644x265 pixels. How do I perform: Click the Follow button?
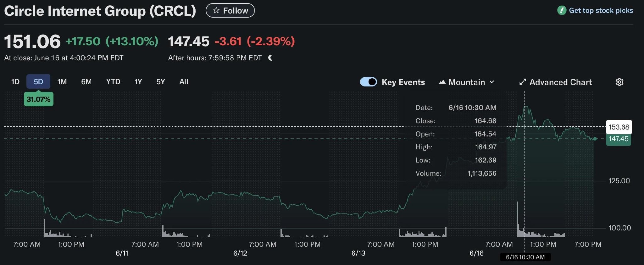[x=230, y=10]
